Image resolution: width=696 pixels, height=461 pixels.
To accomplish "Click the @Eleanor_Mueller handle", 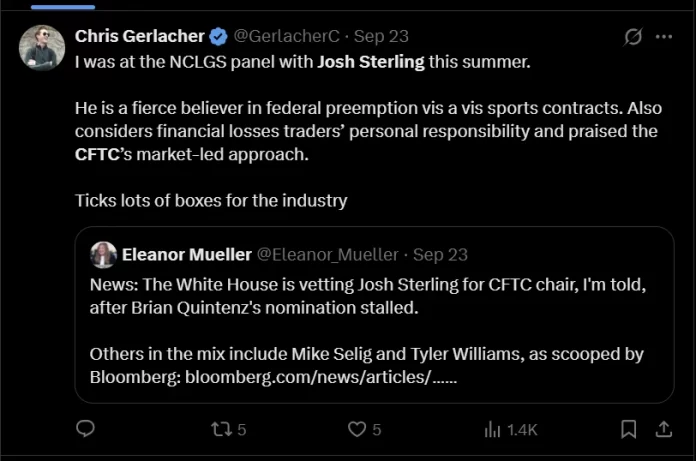I will tap(328, 255).
